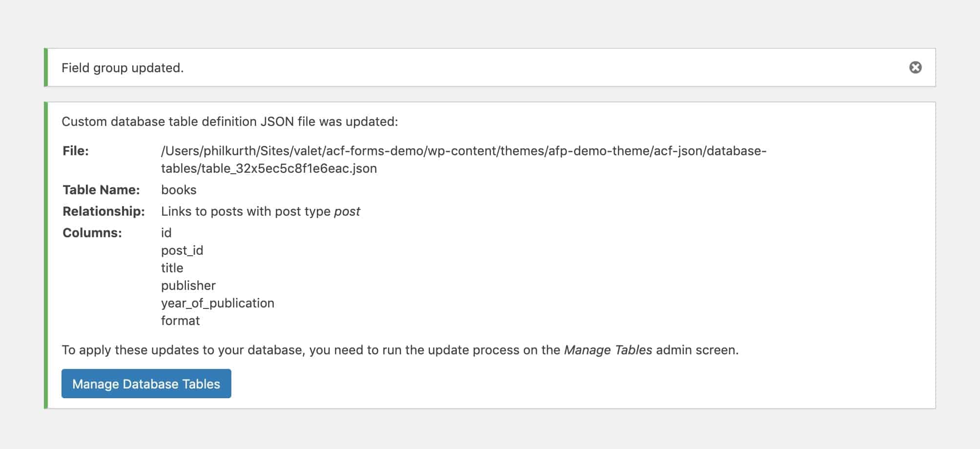This screenshot has width=980, height=449.
Task: Click the "Table Name:" label
Action: point(101,190)
